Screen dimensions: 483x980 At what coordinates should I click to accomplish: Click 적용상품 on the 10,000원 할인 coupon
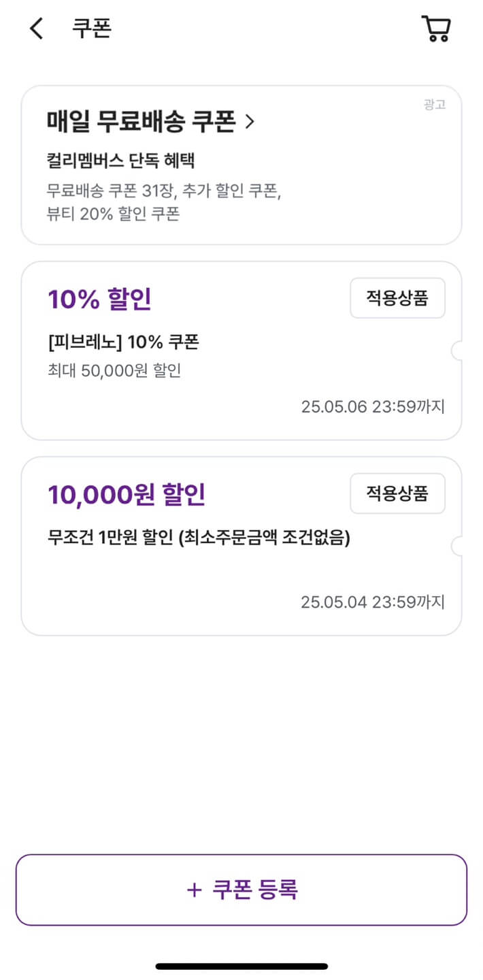[397, 493]
